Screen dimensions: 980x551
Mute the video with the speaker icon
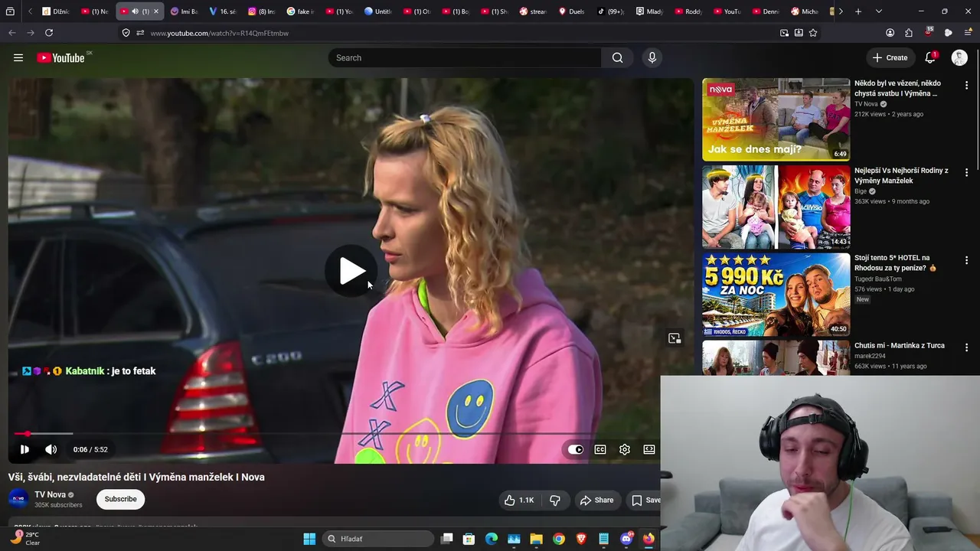click(x=51, y=449)
